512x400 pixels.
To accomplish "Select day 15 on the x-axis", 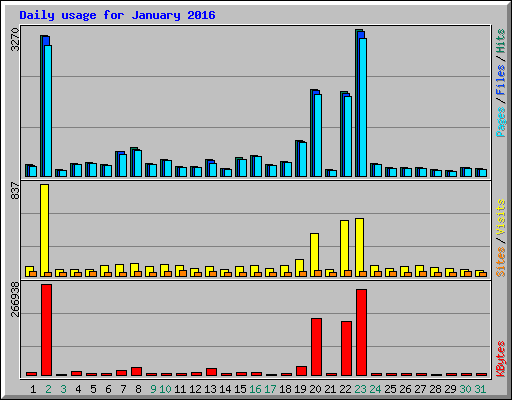I will pos(240,389).
